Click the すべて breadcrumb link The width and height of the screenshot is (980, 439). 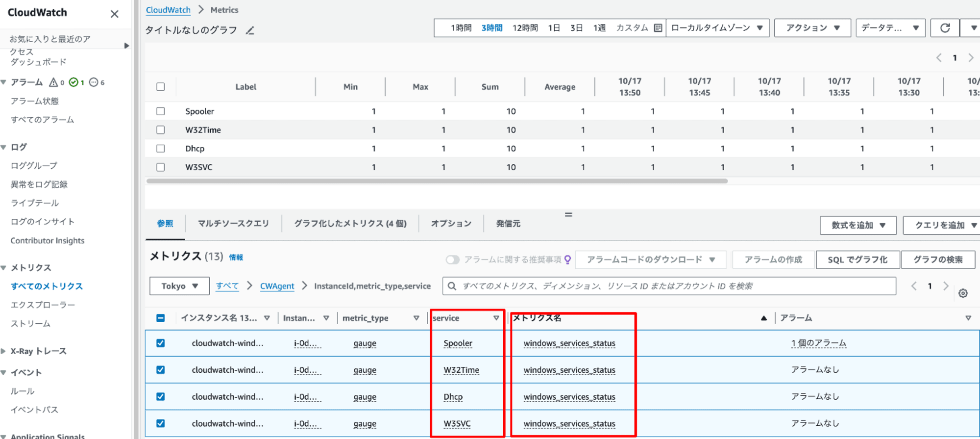pos(227,286)
